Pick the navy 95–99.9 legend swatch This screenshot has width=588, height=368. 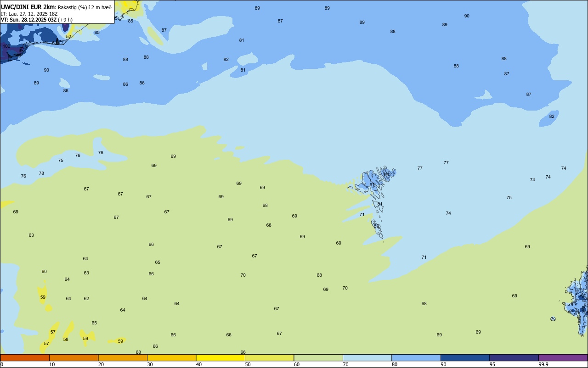[514, 357]
